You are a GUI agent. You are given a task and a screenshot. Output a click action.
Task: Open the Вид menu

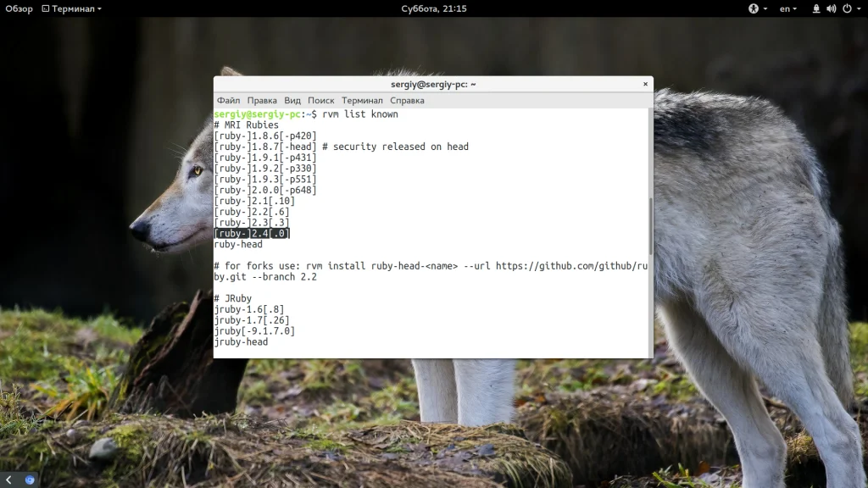[x=292, y=101]
